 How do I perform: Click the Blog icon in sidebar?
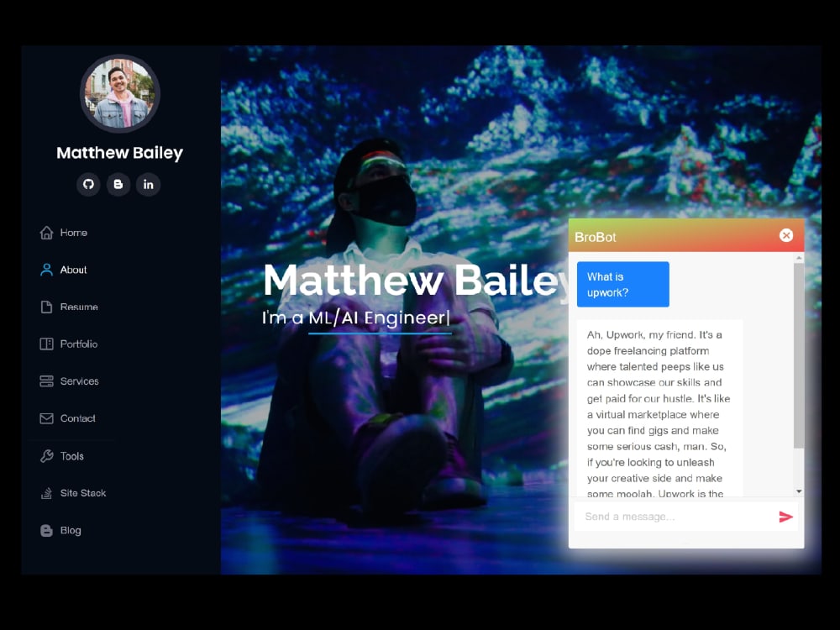46,530
